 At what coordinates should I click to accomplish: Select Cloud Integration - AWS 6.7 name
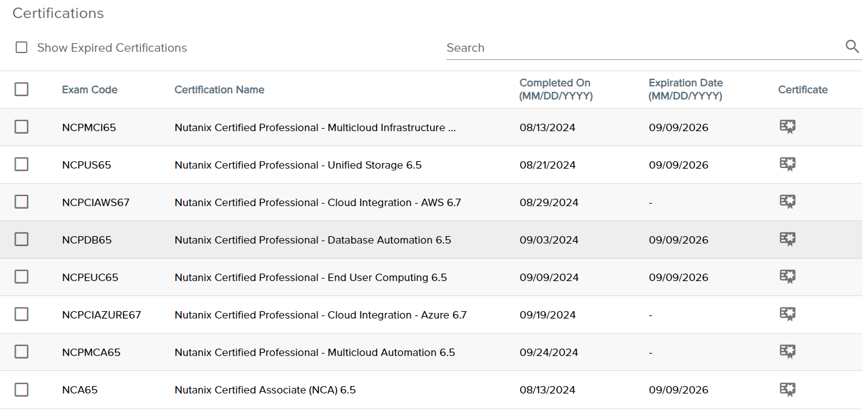tap(318, 202)
